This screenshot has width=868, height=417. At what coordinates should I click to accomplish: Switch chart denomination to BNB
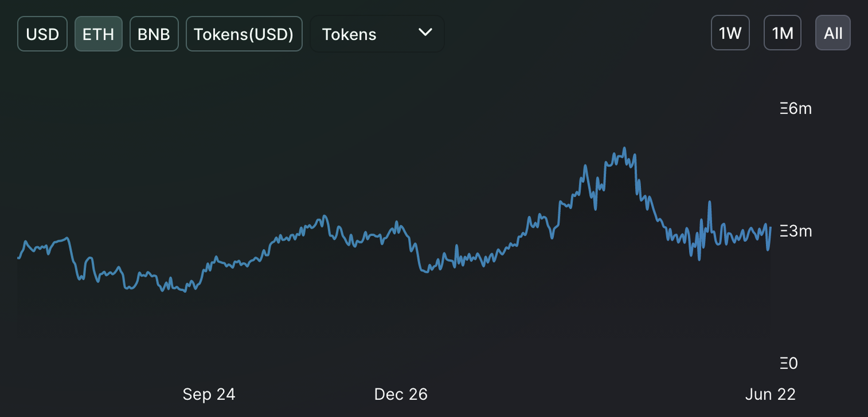click(154, 34)
